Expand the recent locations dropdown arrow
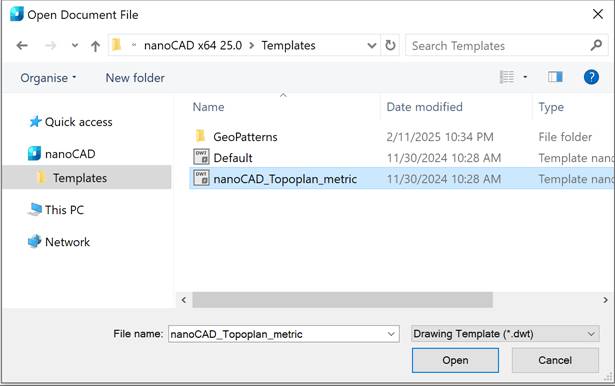The height and width of the screenshot is (386, 615). (x=75, y=46)
